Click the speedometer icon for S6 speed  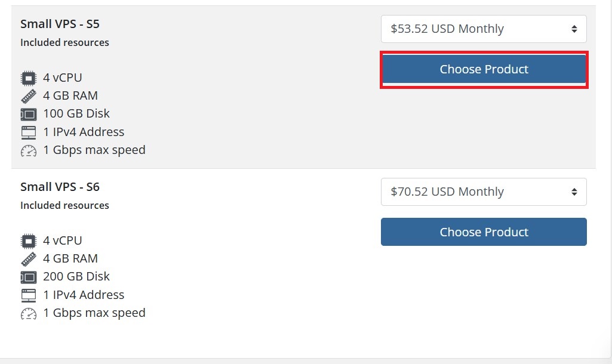(x=29, y=314)
